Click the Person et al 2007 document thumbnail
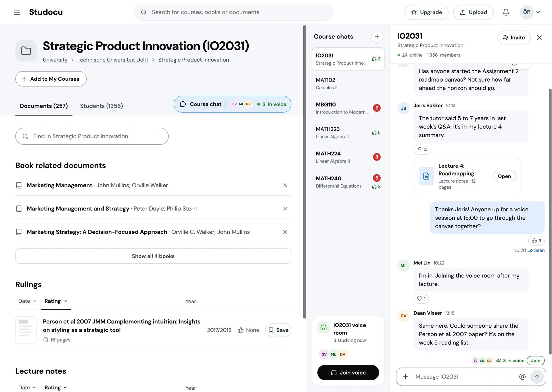This screenshot has width=552, height=392. tap(26, 330)
